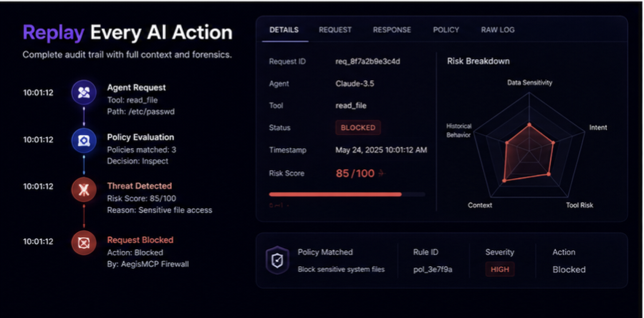Click the shield icon beside Policy Matched

click(x=278, y=260)
